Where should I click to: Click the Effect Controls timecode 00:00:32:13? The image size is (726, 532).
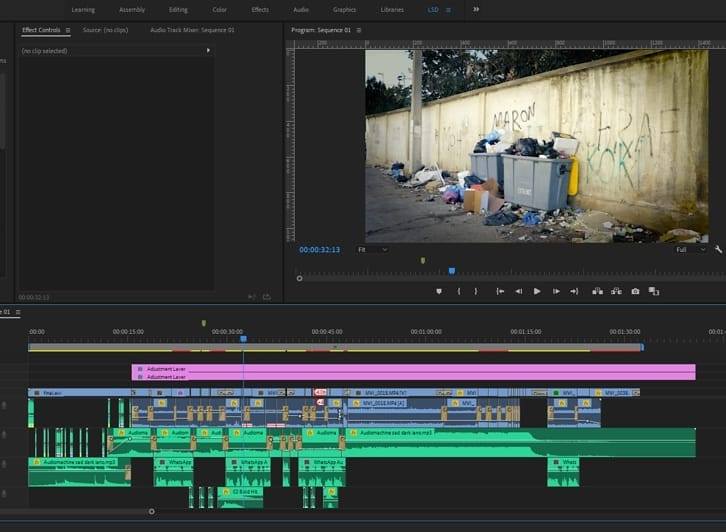[x=34, y=297]
